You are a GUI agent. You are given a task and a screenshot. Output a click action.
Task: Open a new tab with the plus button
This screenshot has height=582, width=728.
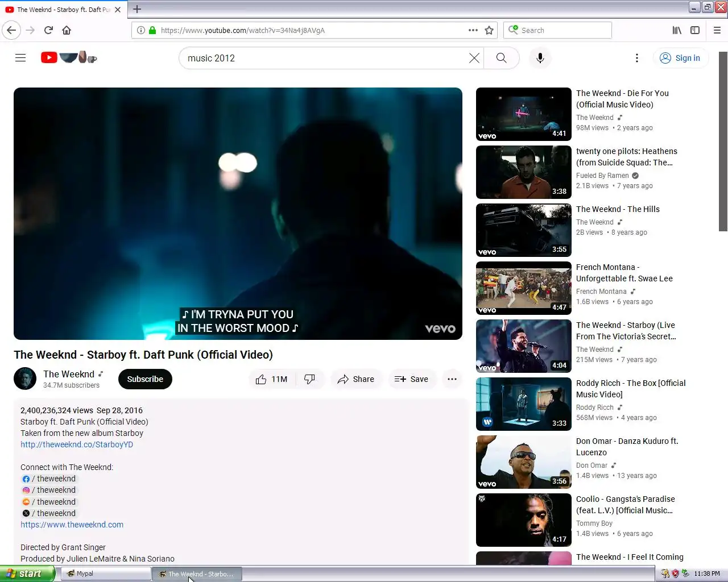137,9
